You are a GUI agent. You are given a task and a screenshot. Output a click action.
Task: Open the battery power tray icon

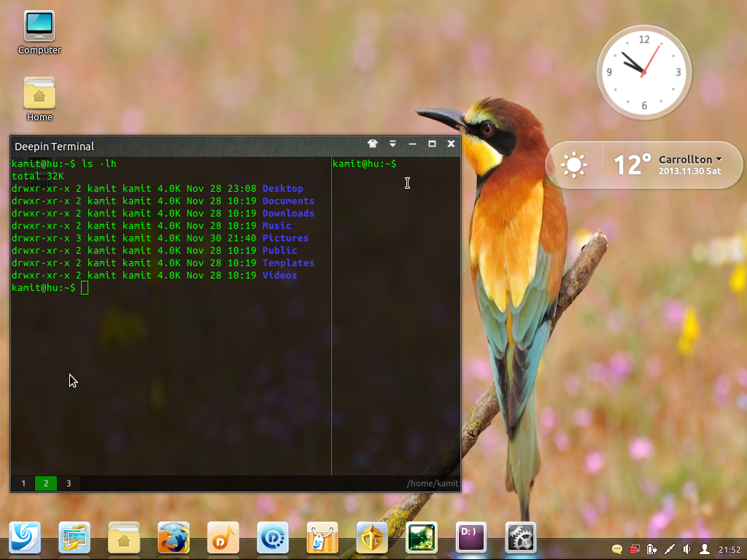(651, 549)
